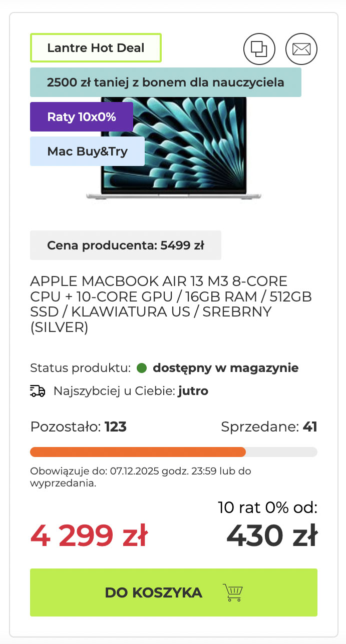Image resolution: width=346 pixels, height=644 pixels.
Task: Open the Mac Buy&Try label
Action: point(87,151)
